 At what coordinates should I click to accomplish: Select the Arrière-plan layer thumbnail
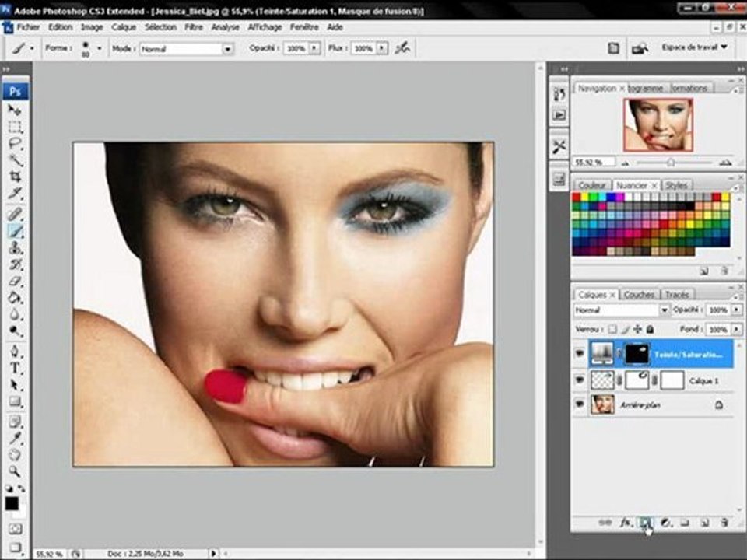[602, 404]
